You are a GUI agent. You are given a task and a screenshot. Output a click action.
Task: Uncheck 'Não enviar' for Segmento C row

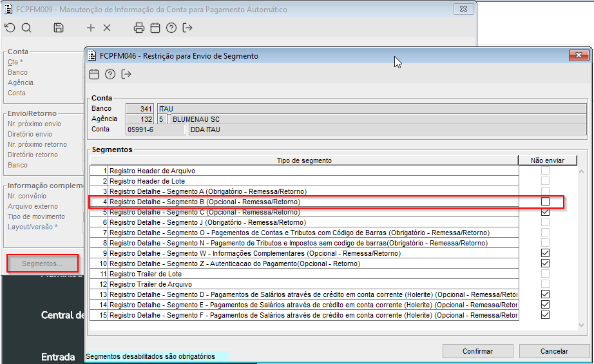(545, 212)
